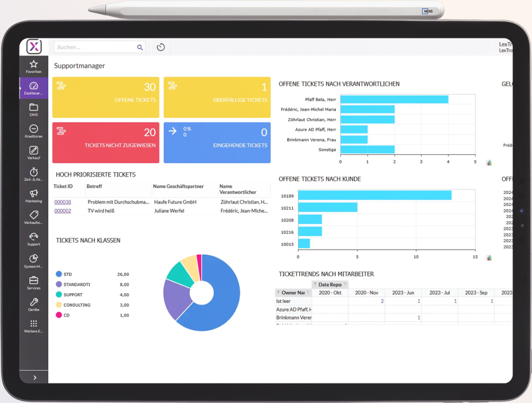
Task: Toggle STD class in the pie legend
Action: click(x=68, y=274)
